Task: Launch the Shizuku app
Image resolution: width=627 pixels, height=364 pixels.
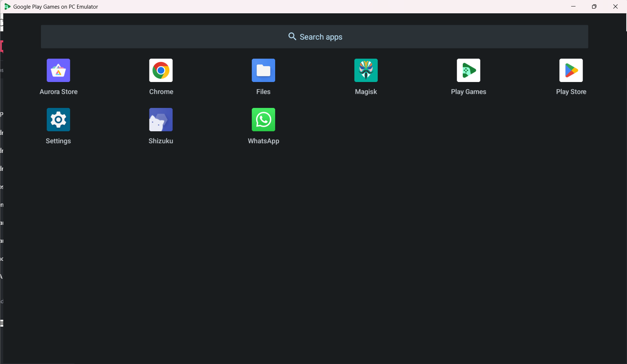Action: [x=161, y=120]
